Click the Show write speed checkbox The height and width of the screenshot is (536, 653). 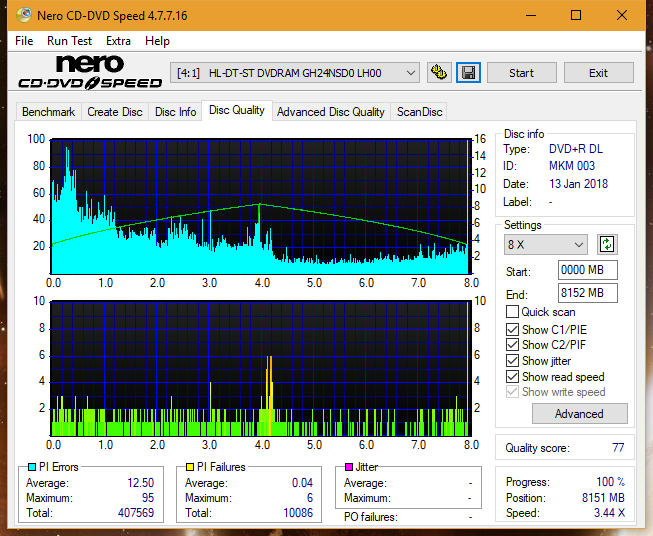(512, 391)
